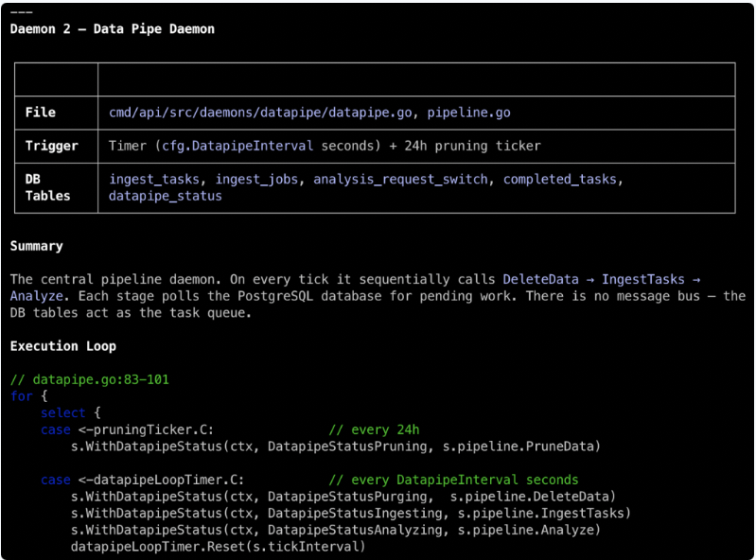The height and width of the screenshot is (560, 756).
Task: Click cfg.DatapipeInterval in the Trigger row
Action: tap(238, 147)
